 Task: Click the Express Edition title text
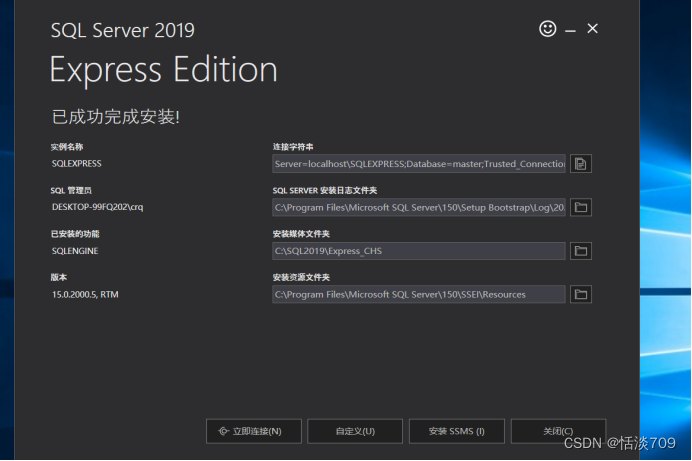(164, 70)
